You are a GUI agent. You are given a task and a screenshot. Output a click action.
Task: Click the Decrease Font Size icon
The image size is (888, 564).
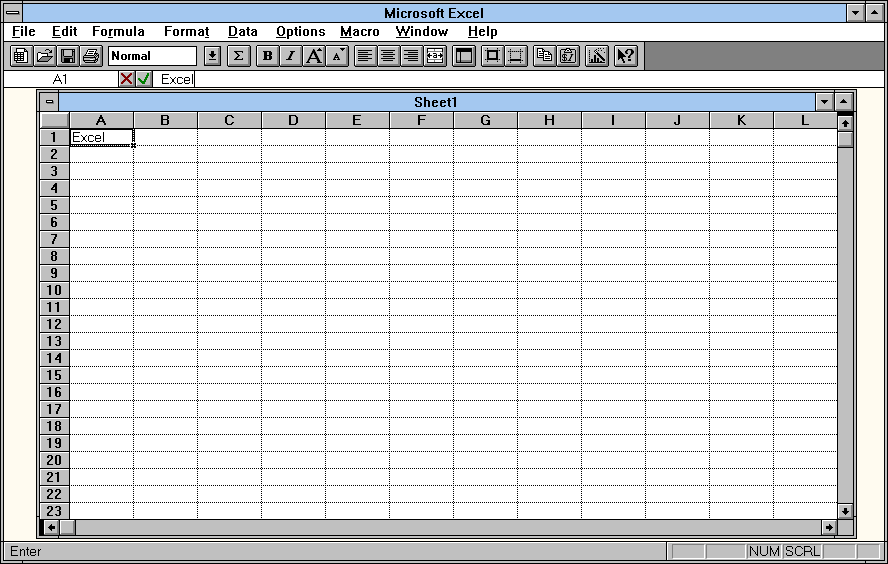tap(337, 55)
